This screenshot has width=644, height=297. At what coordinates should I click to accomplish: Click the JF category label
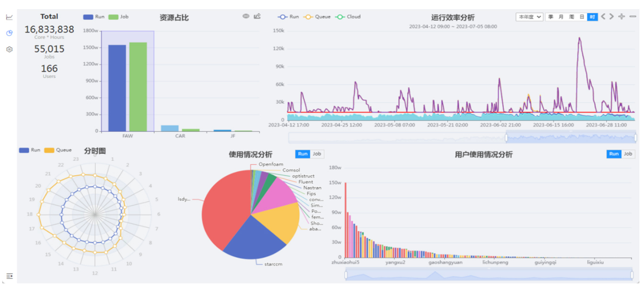[x=233, y=136]
